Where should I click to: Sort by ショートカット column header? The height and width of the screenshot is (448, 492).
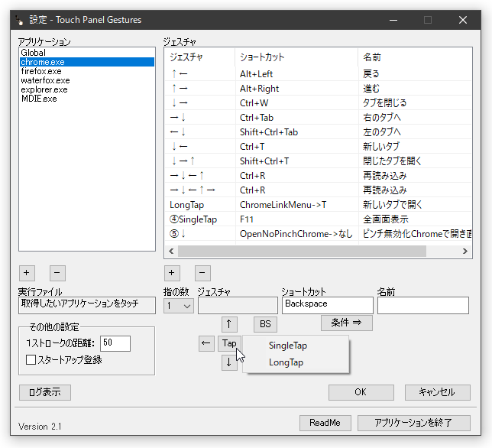(296, 57)
